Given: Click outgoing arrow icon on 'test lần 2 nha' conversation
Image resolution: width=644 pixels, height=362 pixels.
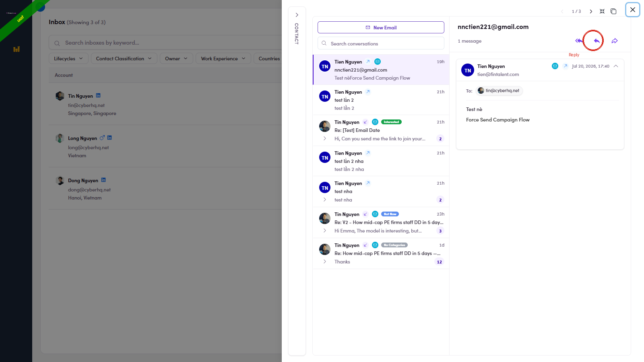Looking at the screenshot, I should (368, 153).
